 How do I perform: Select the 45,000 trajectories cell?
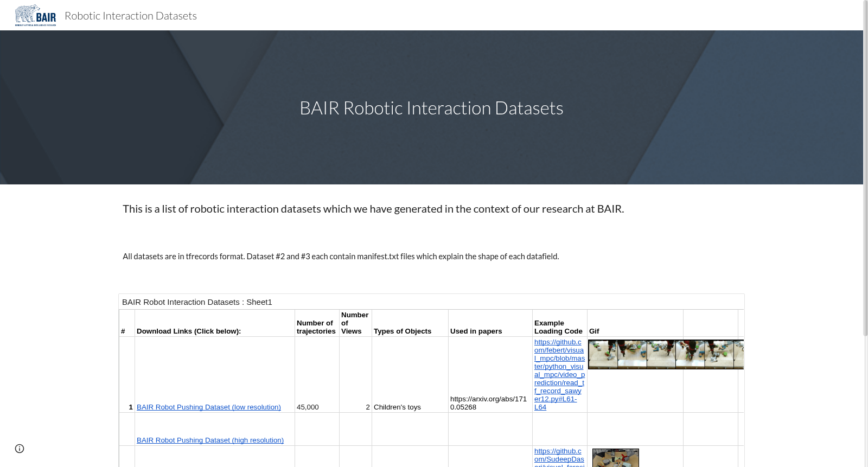(x=317, y=375)
